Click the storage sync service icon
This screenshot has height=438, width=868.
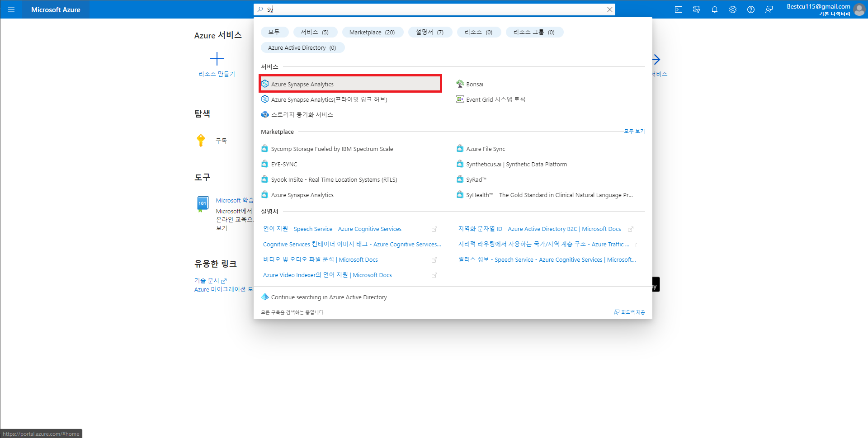(x=265, y=114)
